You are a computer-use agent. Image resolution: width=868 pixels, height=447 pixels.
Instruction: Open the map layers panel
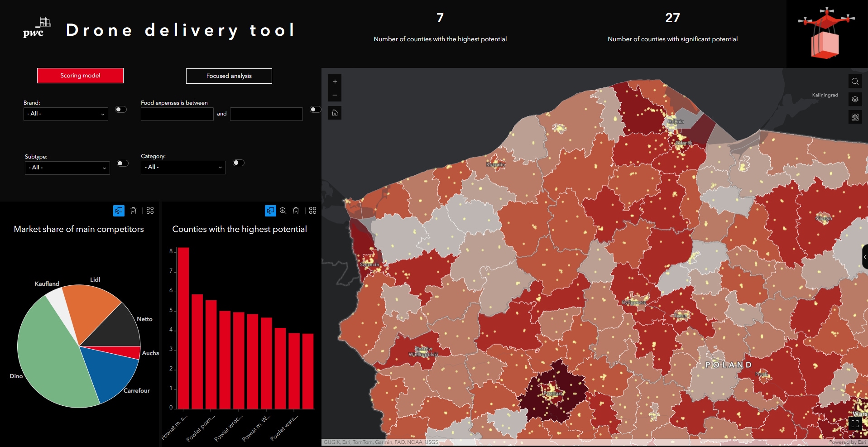[x=855, y=99]
